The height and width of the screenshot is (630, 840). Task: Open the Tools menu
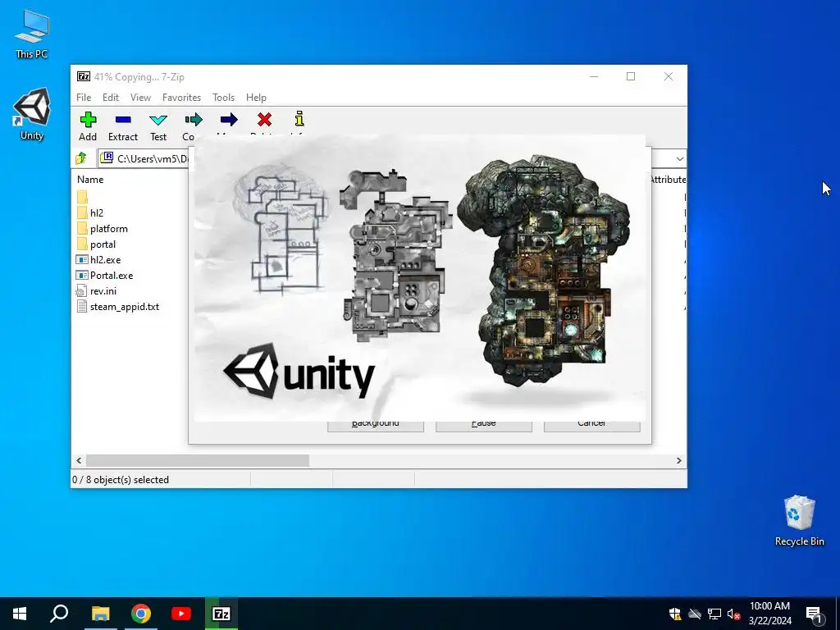223,98
